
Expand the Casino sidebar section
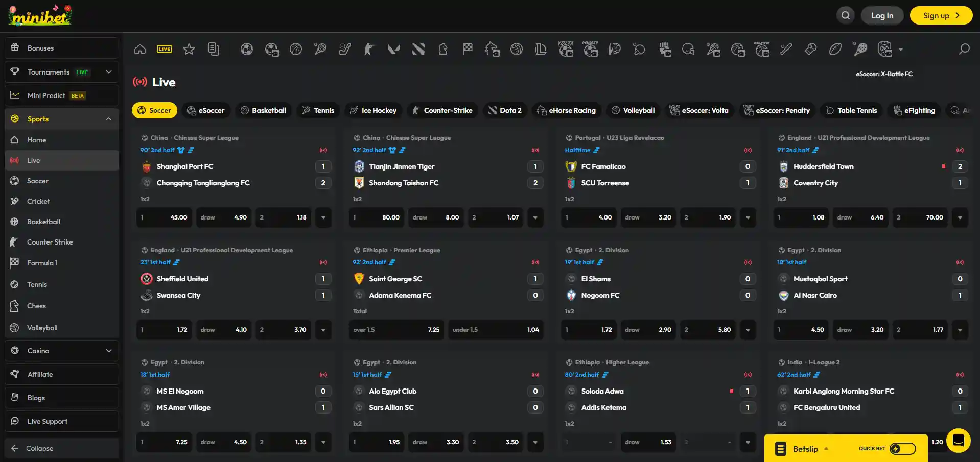tap(109, 351)
